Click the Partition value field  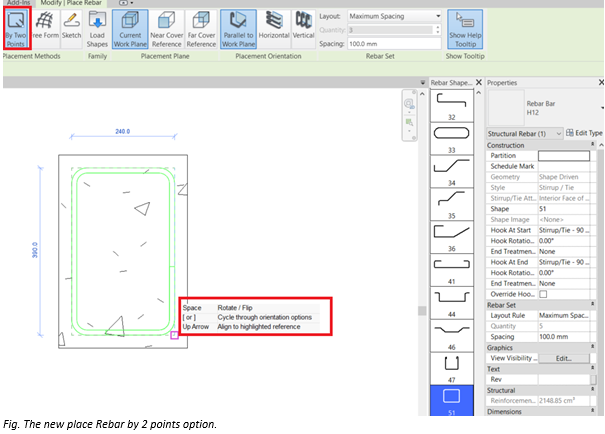pos(564,155)
